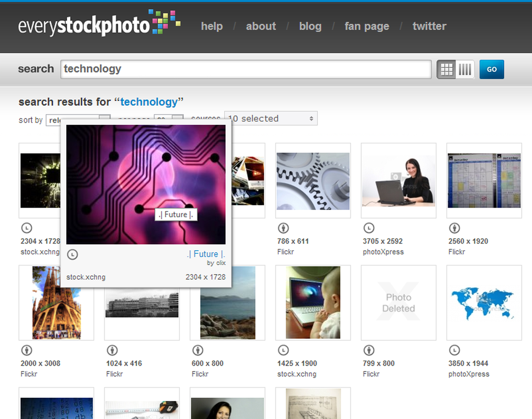This screenshot has height=419, width=532.
Task: Click the author clix link in popup
Action: click(221, 263)
